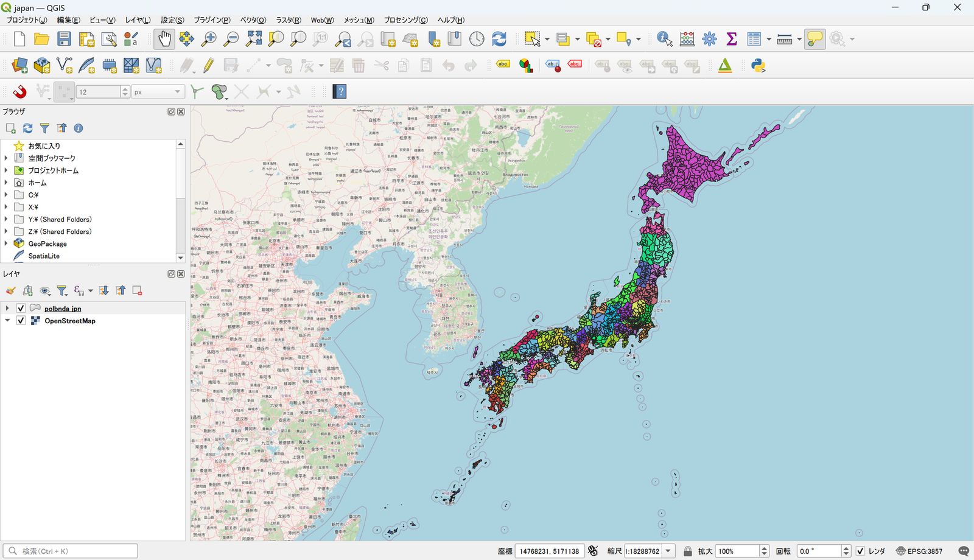Open the Temporal Controller clock icon

[x=477, y=39]
